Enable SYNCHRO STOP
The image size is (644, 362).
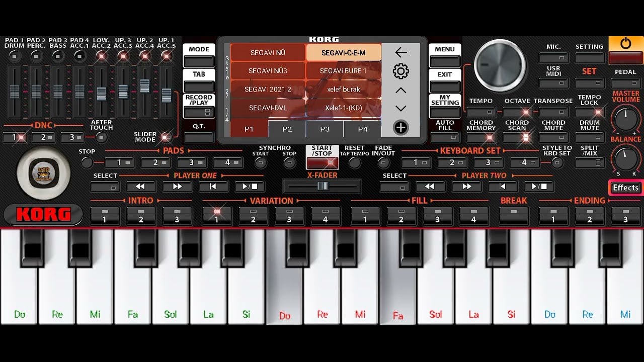289,162
